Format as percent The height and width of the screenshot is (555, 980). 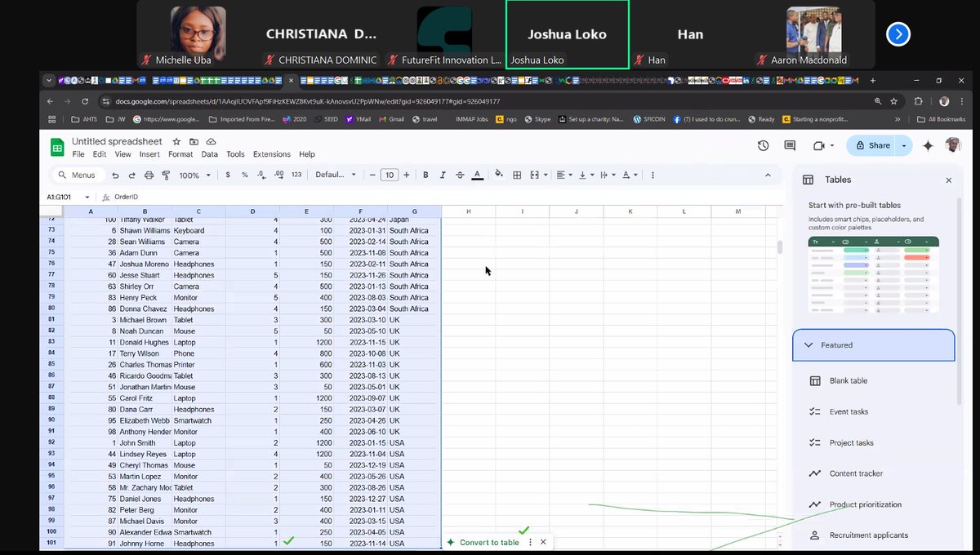pos(245,175)
